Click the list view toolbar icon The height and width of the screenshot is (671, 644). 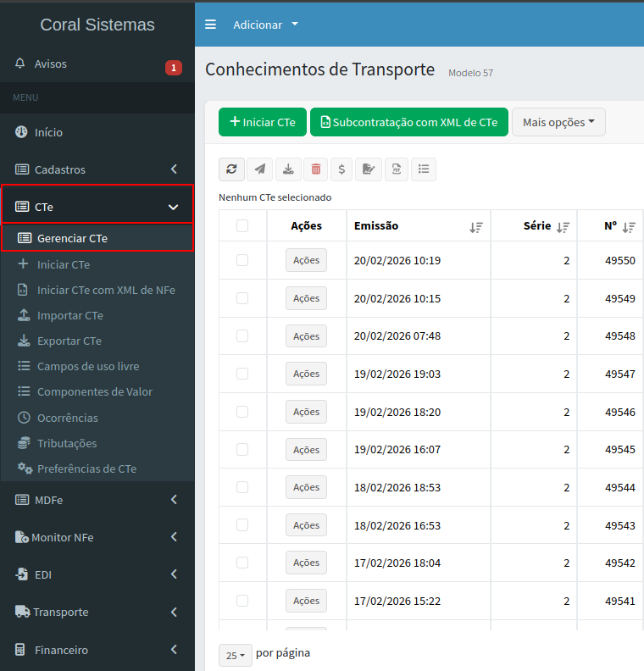pyautogui.click(x=424, y=169)
